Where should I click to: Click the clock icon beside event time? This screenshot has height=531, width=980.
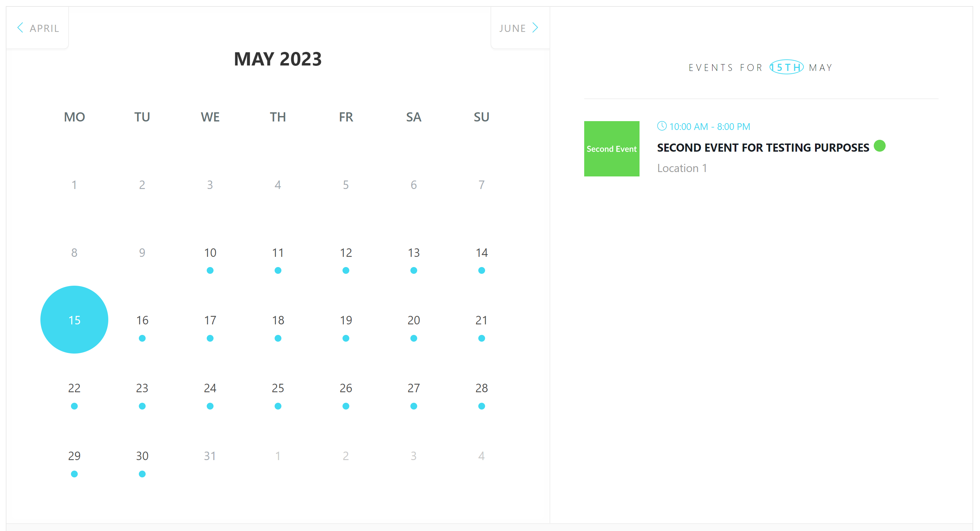pyautogui.click(x=662, y=126)
